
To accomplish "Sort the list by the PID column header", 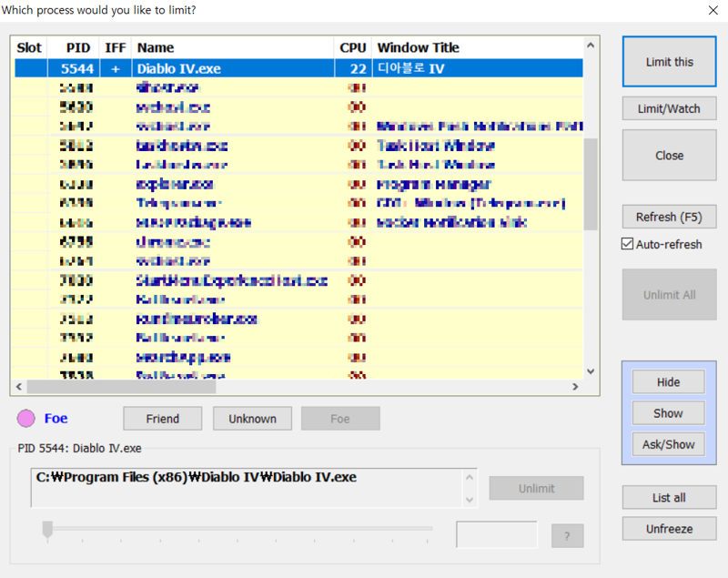I will coord(74,48).
